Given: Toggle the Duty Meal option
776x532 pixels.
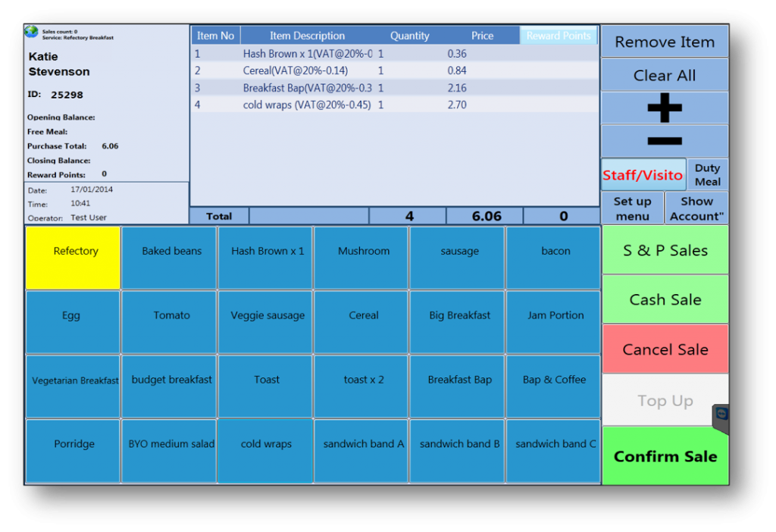Looking at the screenshot, I should (707, 175).
